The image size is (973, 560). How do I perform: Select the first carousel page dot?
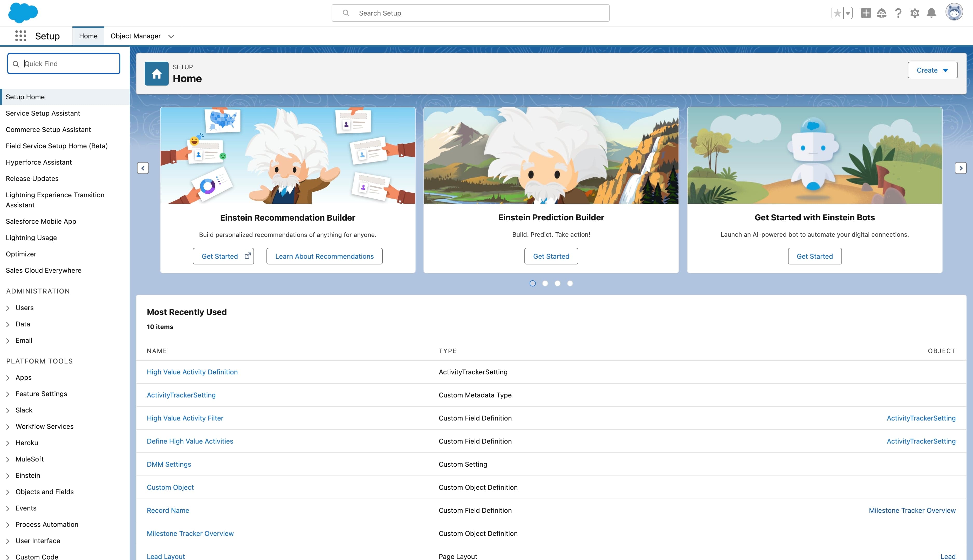point(533,283)
